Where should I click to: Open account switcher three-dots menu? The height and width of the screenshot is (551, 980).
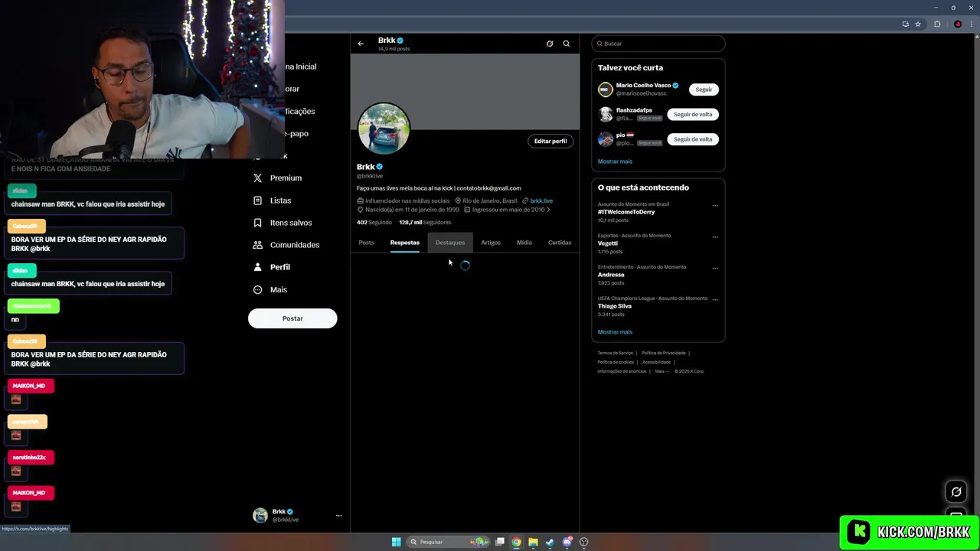(338, 516)
